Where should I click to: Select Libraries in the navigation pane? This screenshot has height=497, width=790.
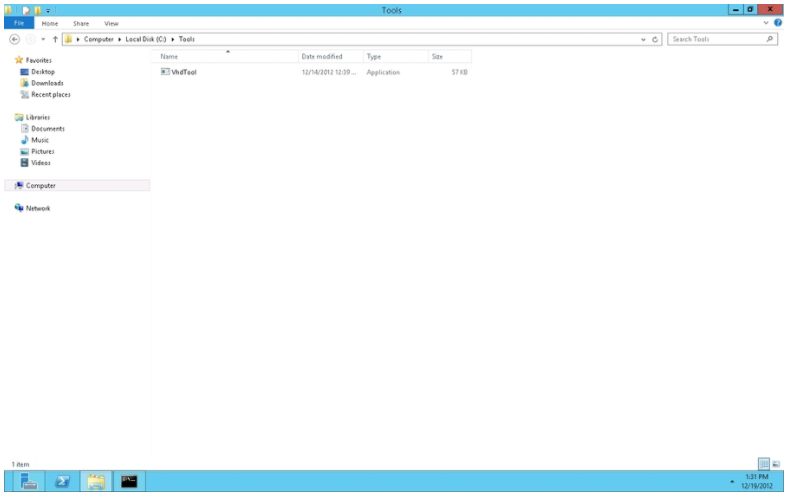tap(38, 117)
